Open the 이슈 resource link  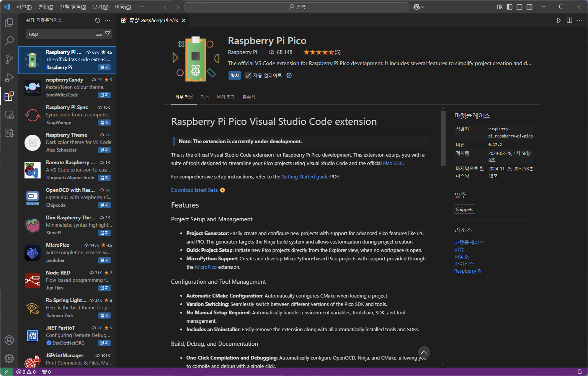tap(459, 250)
